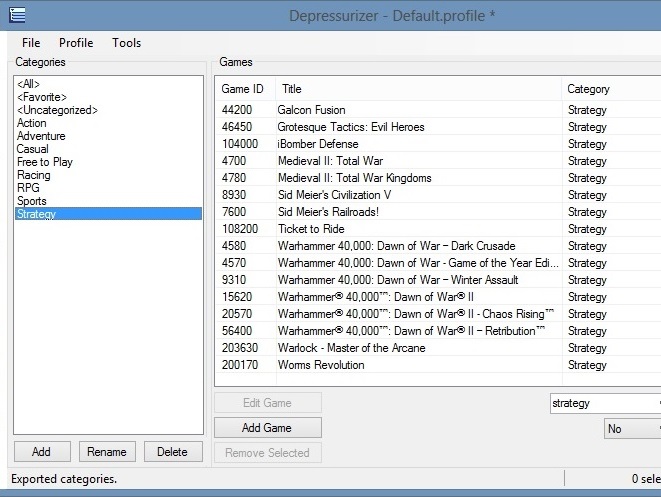This screenshot has width=661, height=497.
Task: Click game ID 108200 cell
Action: 240,229
